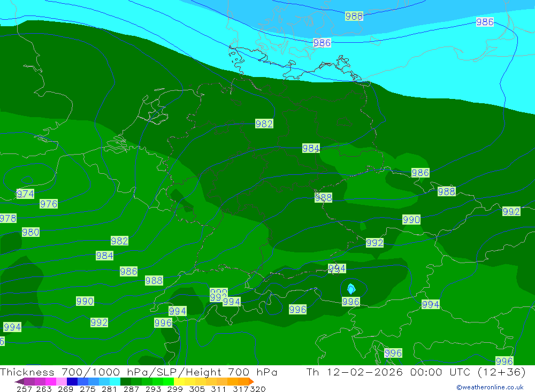Click the 293 legend value

[153, 389]
